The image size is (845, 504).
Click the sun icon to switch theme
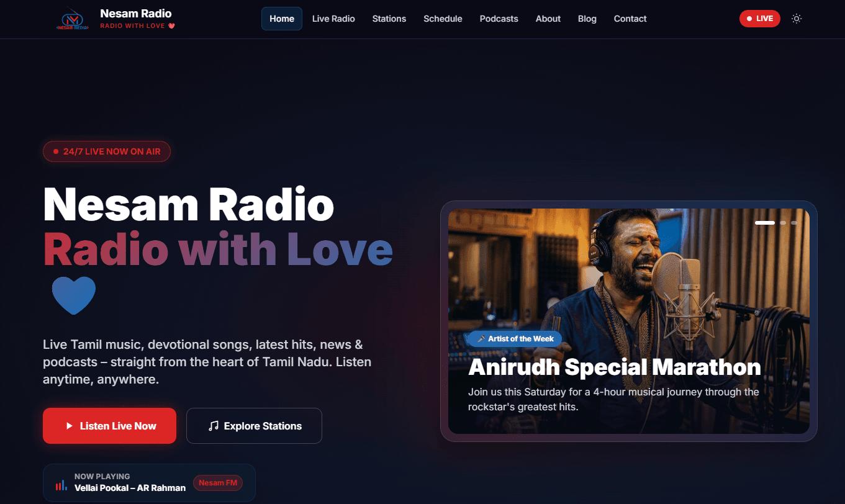[797, 19]
